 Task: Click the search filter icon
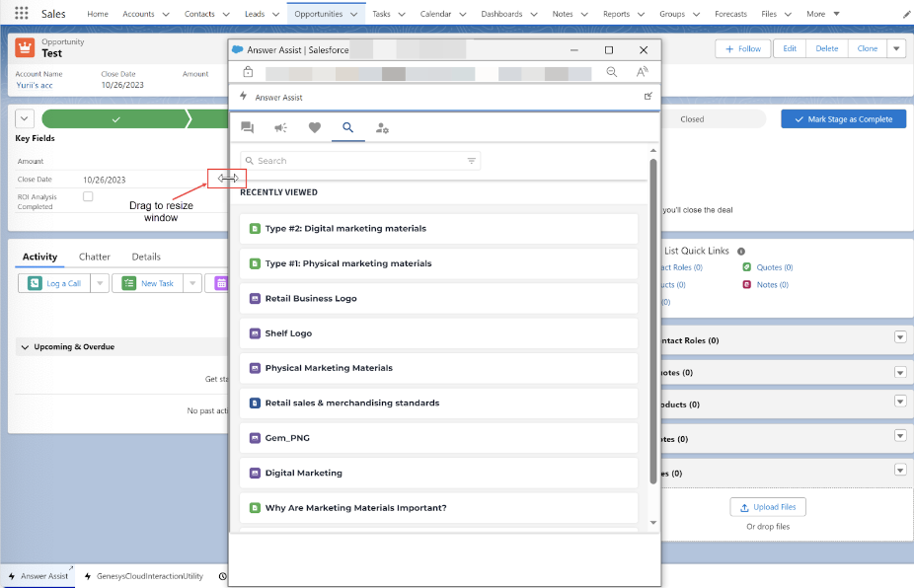[472, 160]
